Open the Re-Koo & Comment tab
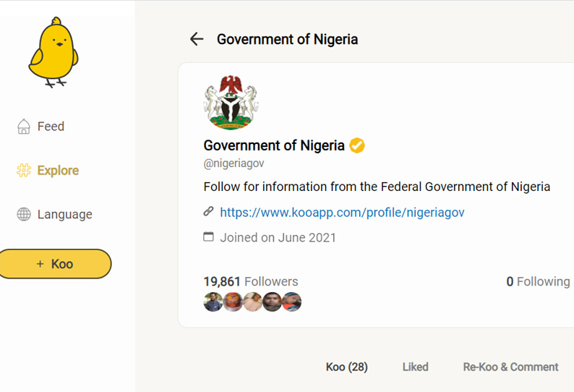 point(510,367)
